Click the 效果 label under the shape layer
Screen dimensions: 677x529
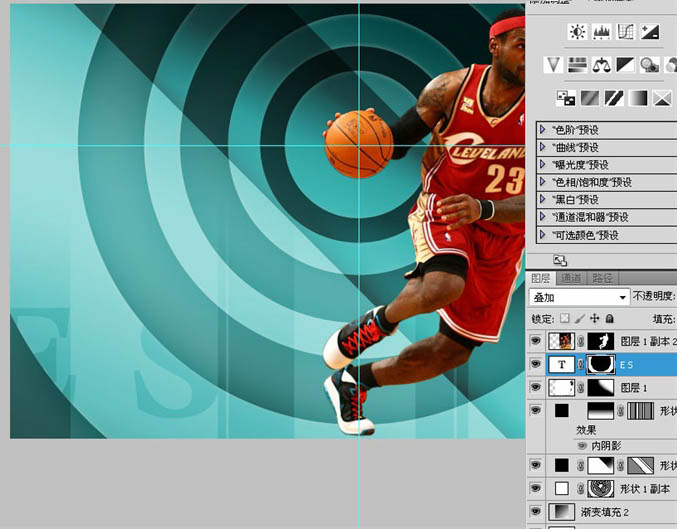(586, 430)
